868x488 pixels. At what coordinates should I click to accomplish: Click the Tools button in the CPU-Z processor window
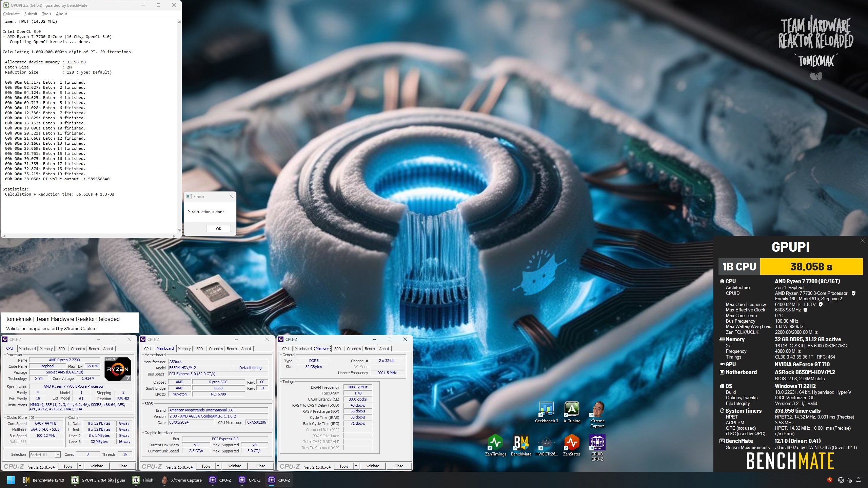pyautogui.click(x=68, y=466)
